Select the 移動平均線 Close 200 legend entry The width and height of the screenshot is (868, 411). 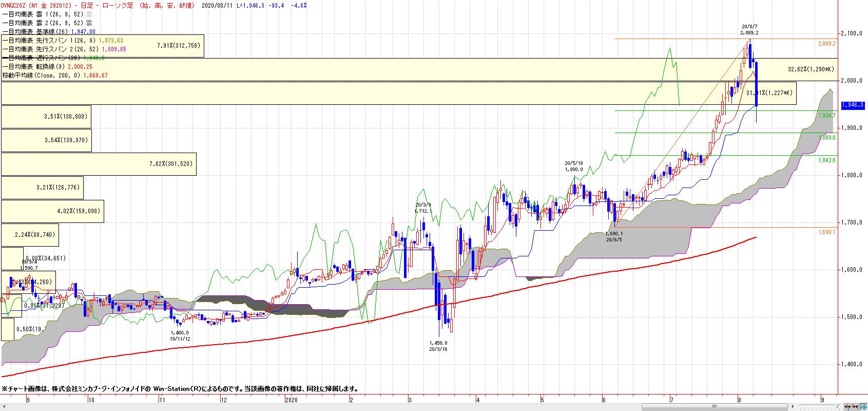click(x=55, y=76)
